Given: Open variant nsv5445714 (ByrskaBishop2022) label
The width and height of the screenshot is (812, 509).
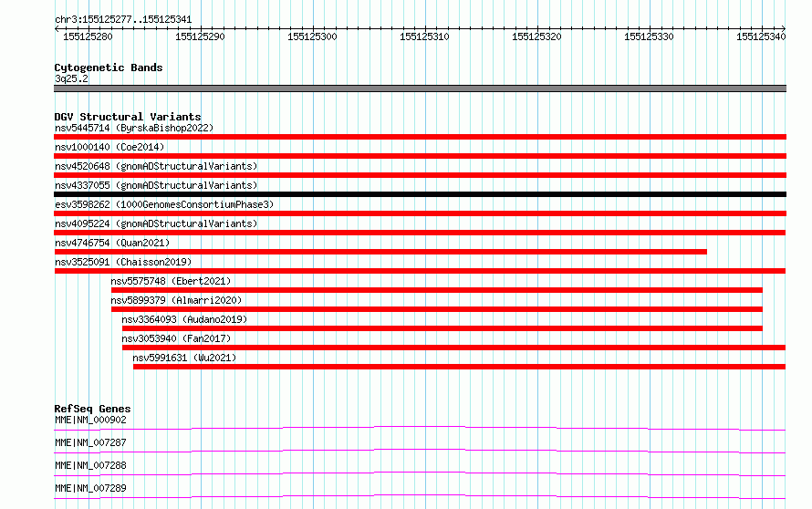Looking at the screenshot, I should (x=134, y=128).
